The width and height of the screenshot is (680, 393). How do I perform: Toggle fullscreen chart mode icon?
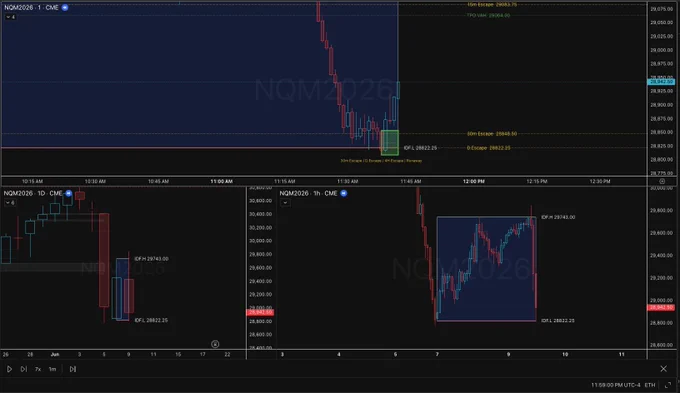tap(668, 385)
